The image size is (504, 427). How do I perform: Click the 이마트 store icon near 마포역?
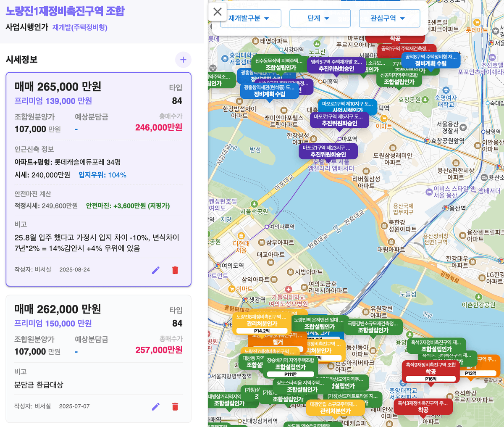384,119
